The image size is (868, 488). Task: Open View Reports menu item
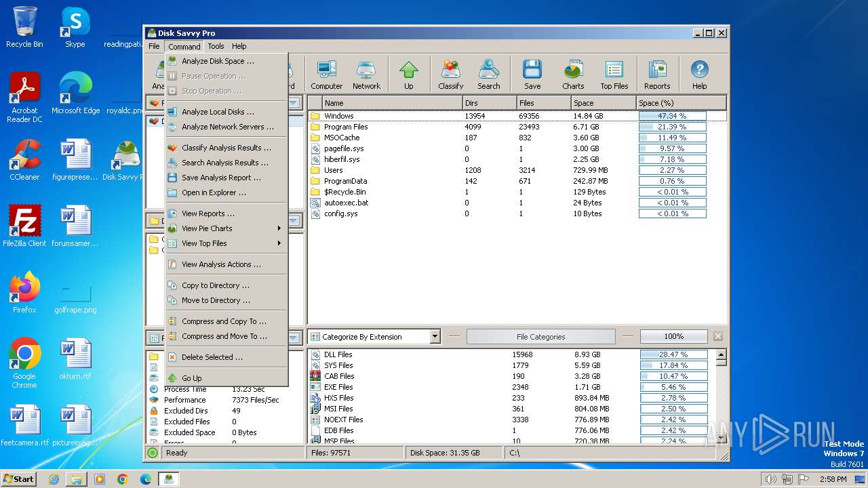226,213
